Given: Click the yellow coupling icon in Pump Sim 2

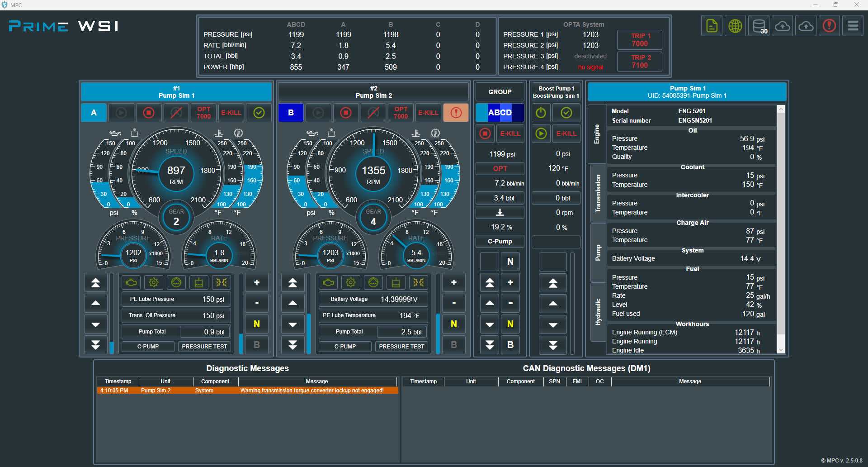Looking at the screenshot, I should [419, 282].
